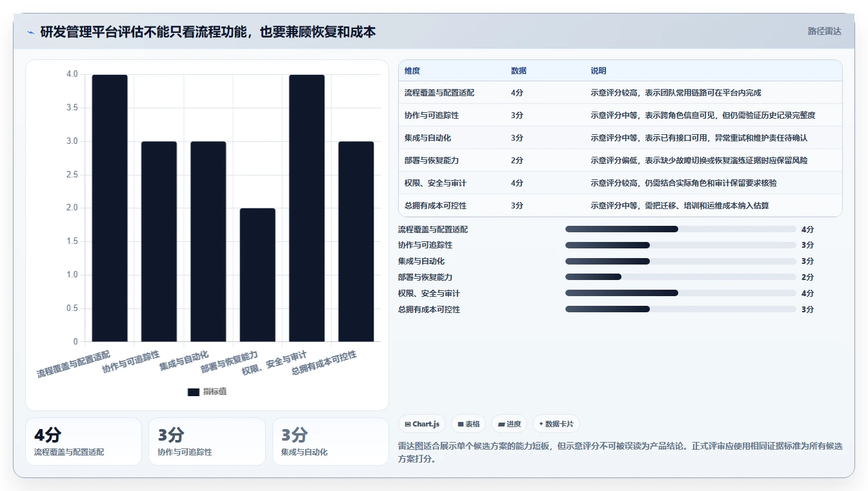Click the footer note starting 雷达图适合展示
The width and height of the screenshot is (868, 491).
621,452
